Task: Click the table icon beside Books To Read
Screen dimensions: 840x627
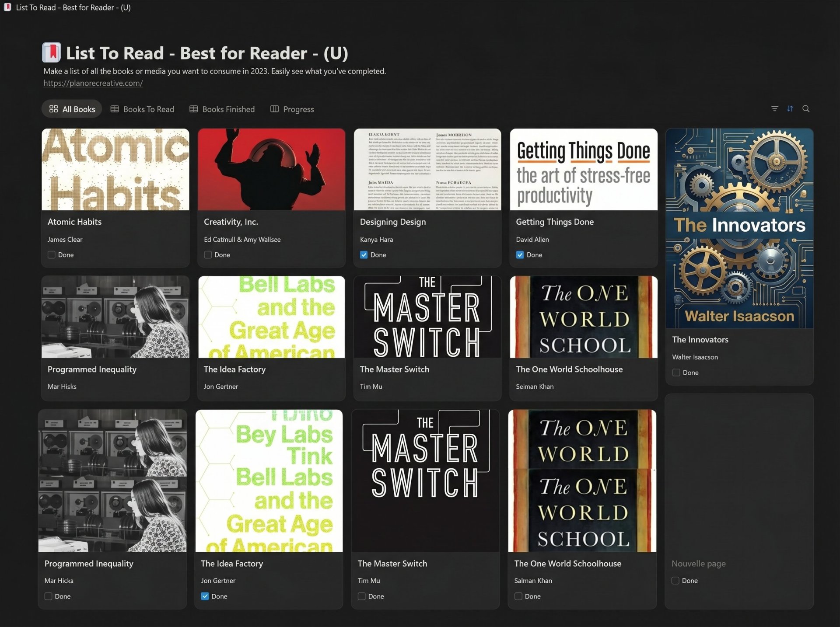Action: click(x=115, y=109)
